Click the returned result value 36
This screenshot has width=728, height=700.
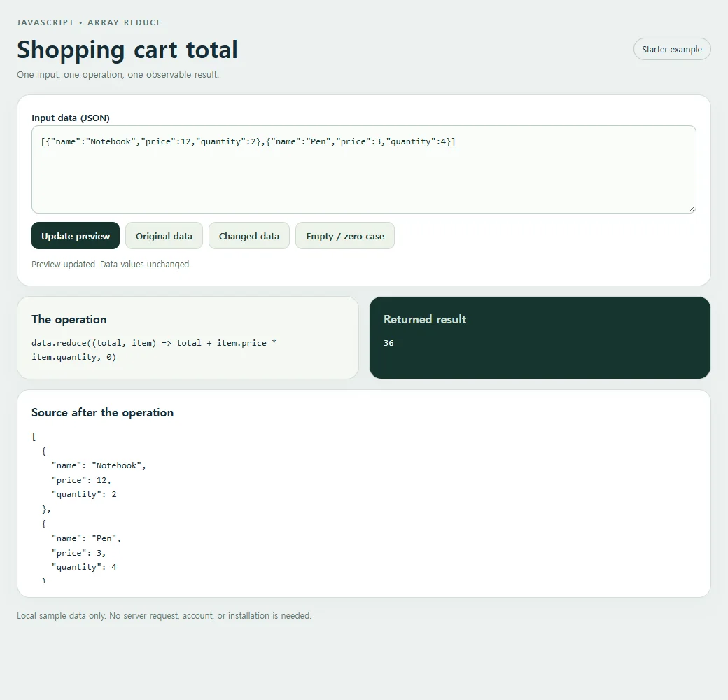388,343
